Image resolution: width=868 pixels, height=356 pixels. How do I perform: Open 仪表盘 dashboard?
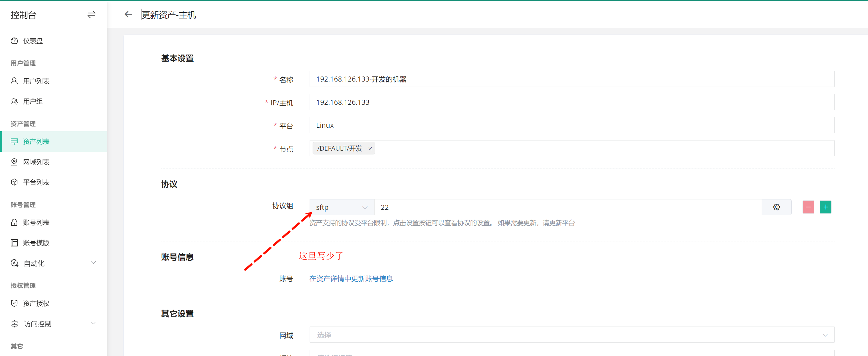[33, 41]
